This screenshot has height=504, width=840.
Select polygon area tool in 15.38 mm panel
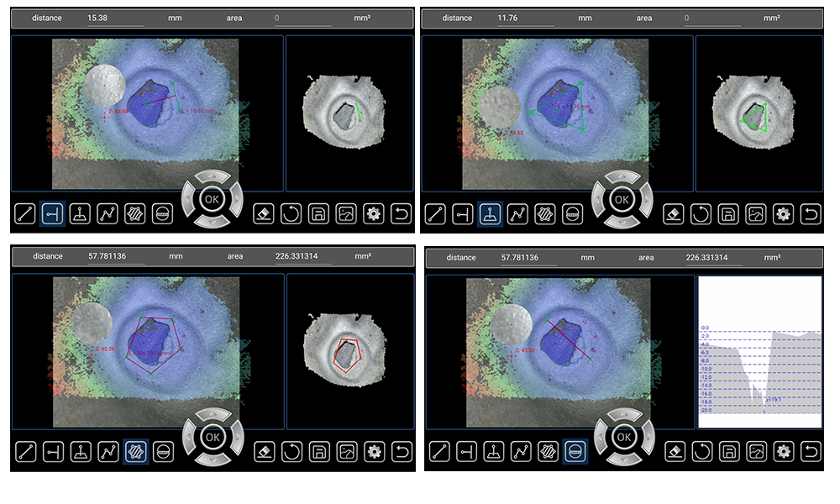click(135, 214)
